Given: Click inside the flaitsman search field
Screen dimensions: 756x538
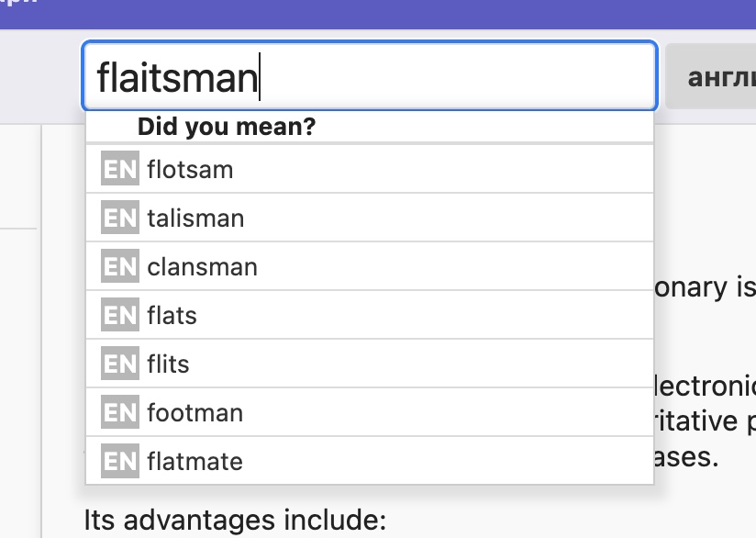Looking at the screenshot, I should click(370, 76).
